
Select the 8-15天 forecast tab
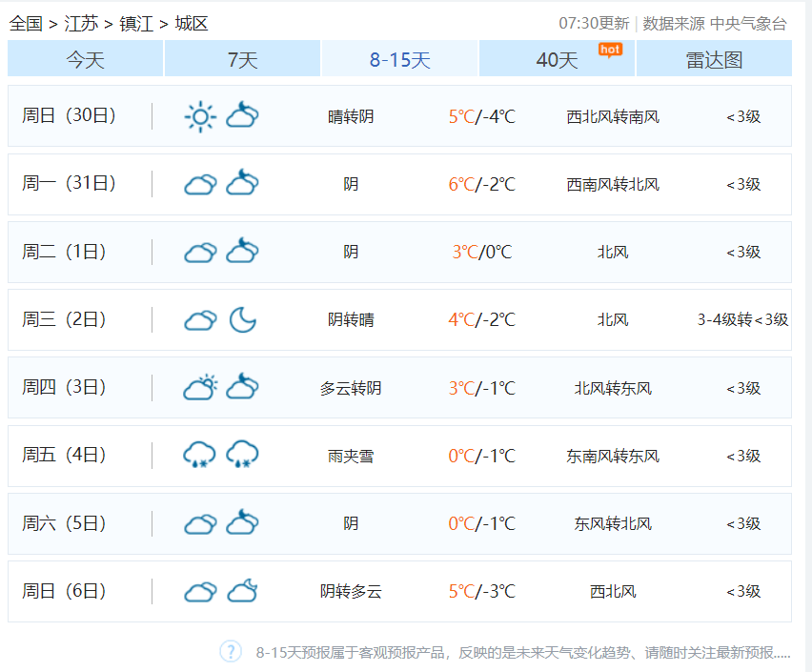[x=399, y=59]
